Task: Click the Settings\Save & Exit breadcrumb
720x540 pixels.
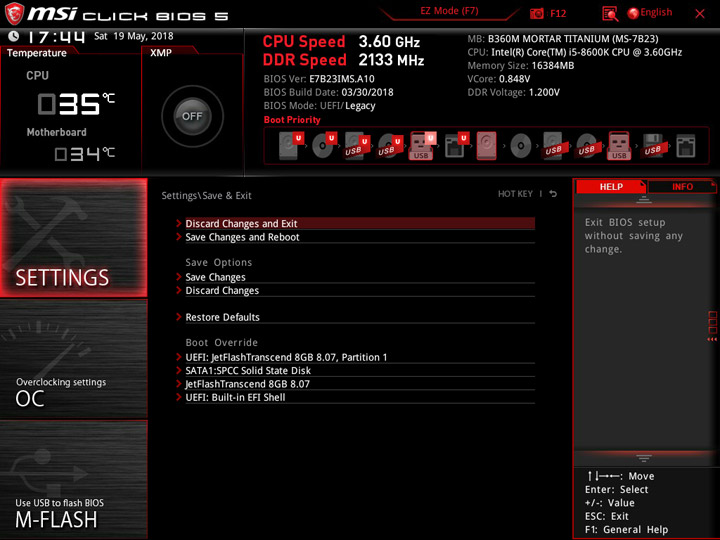Action: pos(206,196)
